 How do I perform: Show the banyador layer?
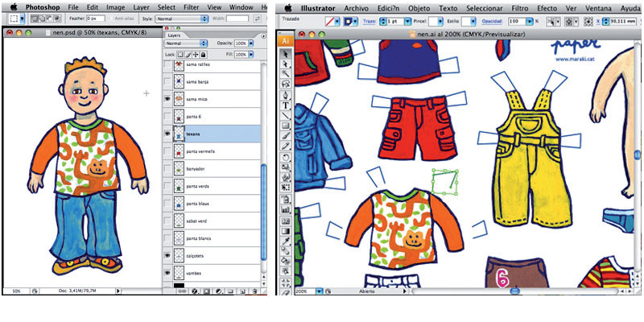tap(167, 169)
